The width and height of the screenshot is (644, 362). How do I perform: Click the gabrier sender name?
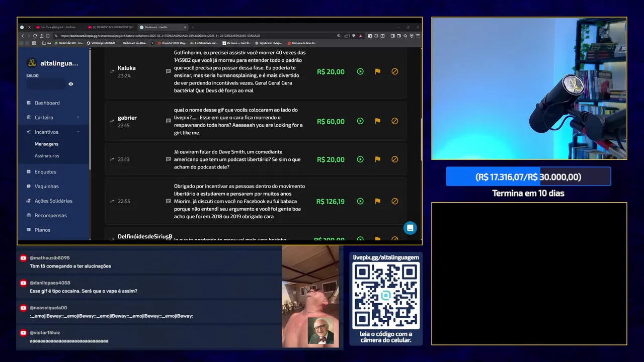click(127, 118)
